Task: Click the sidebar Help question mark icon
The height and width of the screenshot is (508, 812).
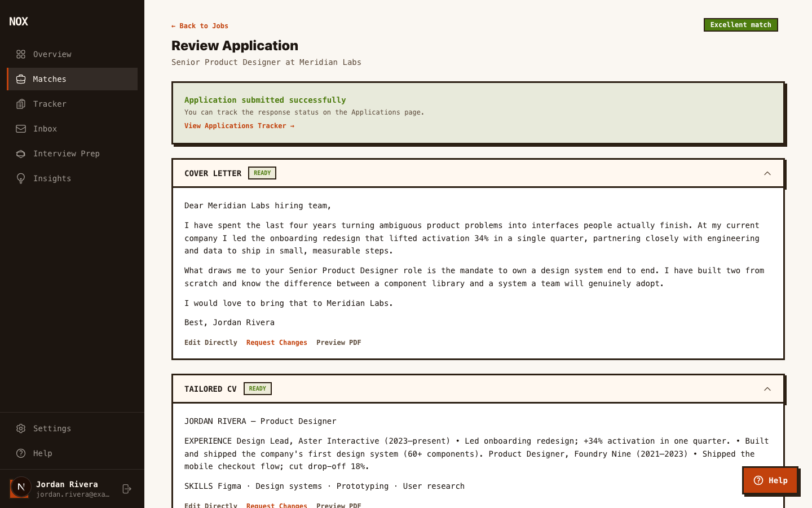Action: (21, 453)
